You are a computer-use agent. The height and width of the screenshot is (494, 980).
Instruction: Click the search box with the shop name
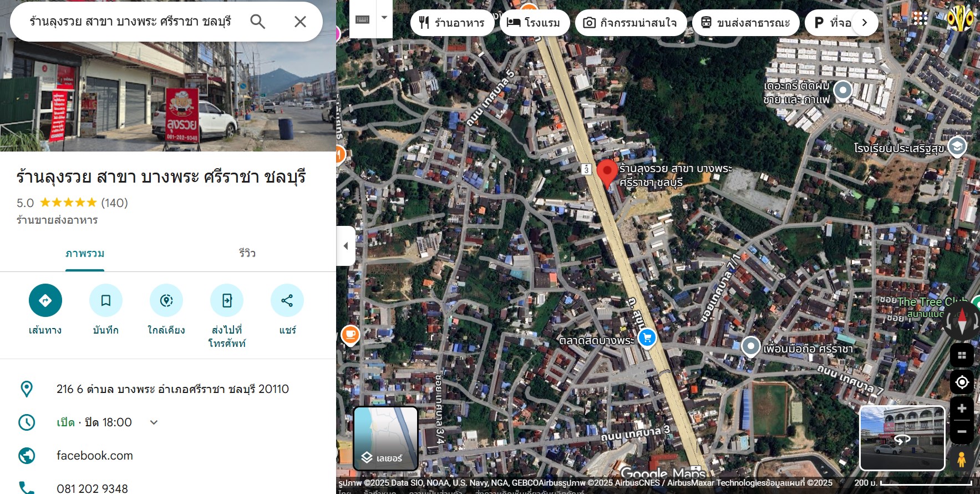130,22
